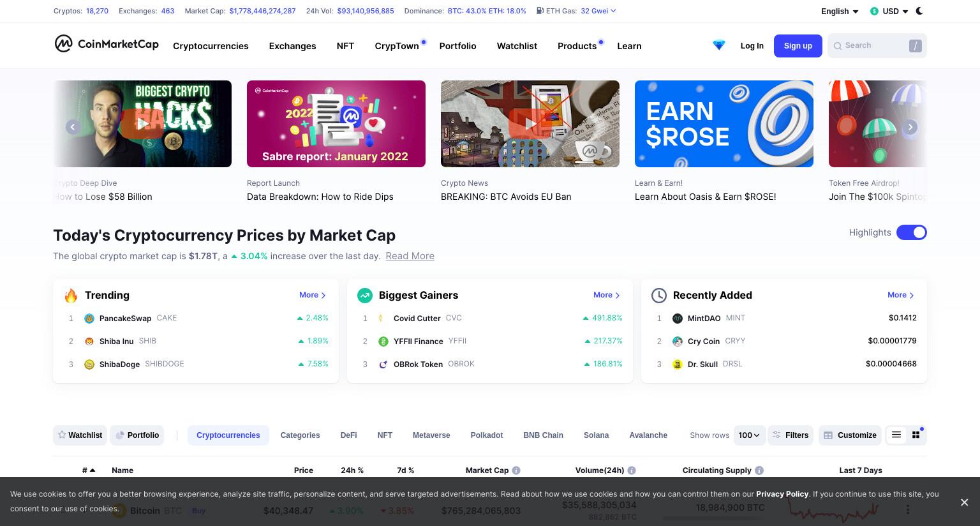This screenshot has height=526, width=980.
Task: Click the carousel previous arrow
Action: pos(73,127)
